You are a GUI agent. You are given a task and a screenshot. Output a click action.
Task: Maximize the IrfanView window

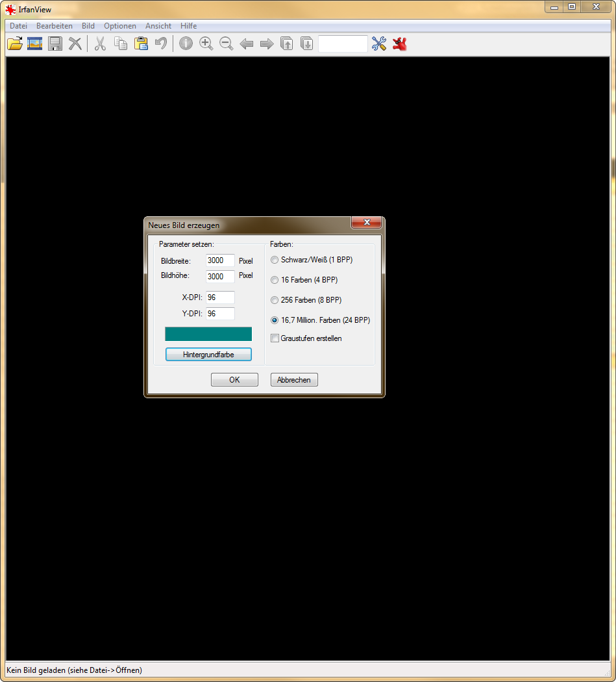click(x=572, y=6)
